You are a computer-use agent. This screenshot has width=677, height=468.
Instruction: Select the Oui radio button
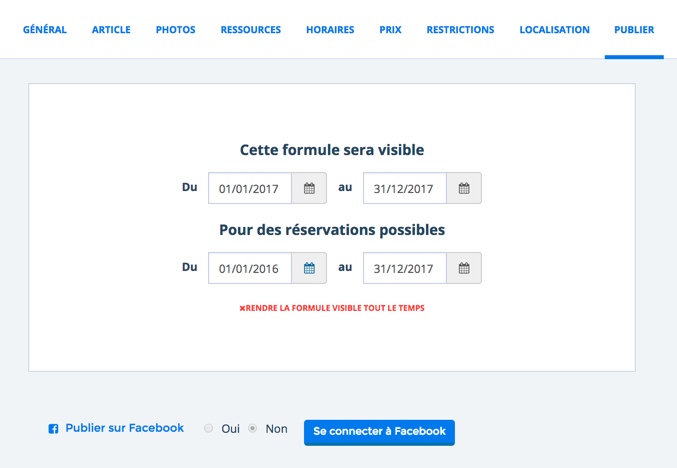[208, 429]
